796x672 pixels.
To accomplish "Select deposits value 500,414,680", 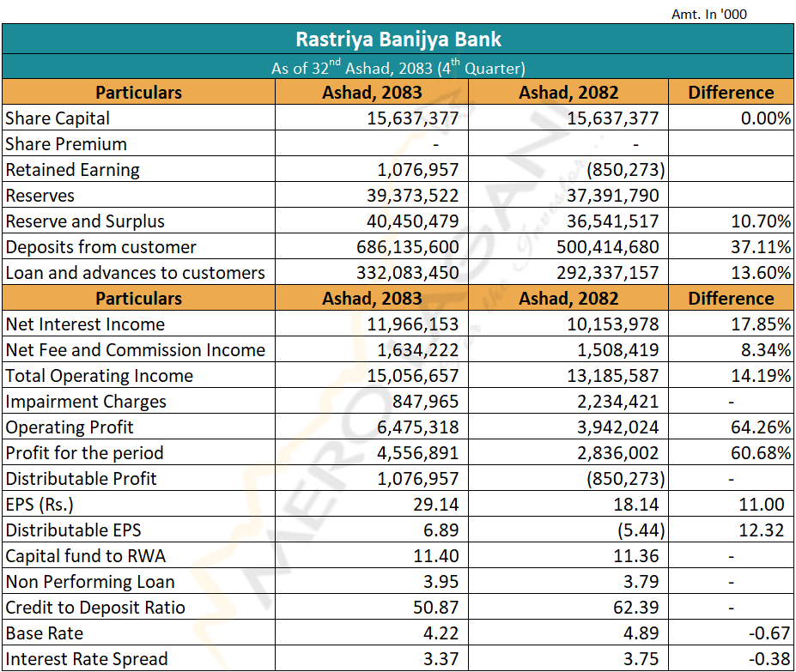I will pos(607,247).
